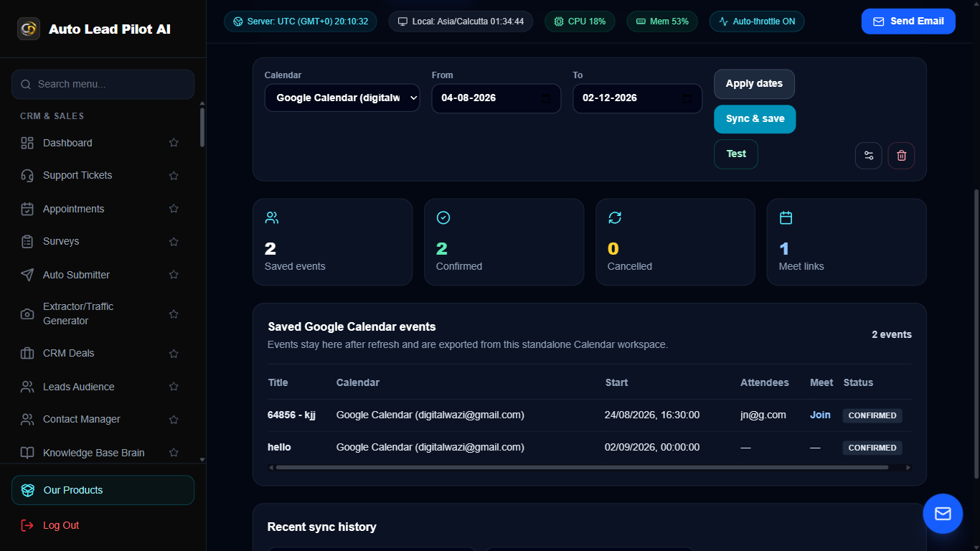
Task: Click the attendee "jn@g.com"
Action: coord(763,415)
